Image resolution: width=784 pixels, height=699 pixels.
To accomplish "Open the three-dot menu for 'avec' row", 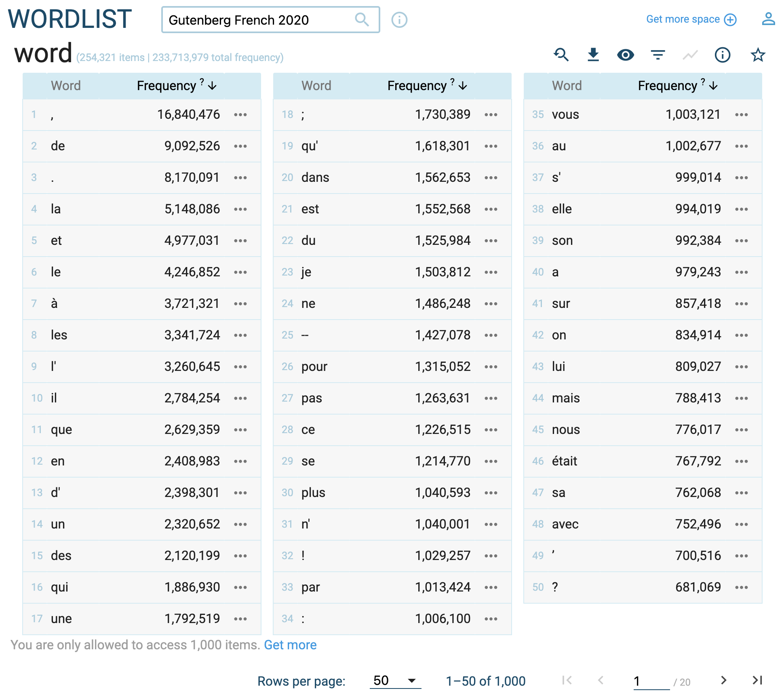I will tap(742, 524).
